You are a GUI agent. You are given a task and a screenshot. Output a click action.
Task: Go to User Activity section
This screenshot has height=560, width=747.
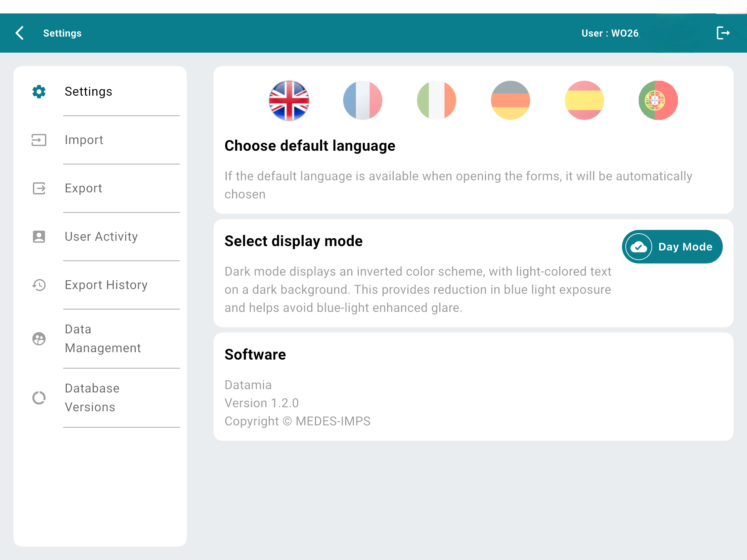[x=101, y=237]
